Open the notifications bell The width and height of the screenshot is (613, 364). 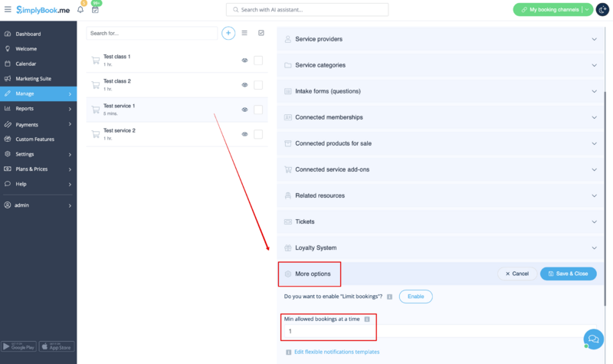[x=80, y=10]
